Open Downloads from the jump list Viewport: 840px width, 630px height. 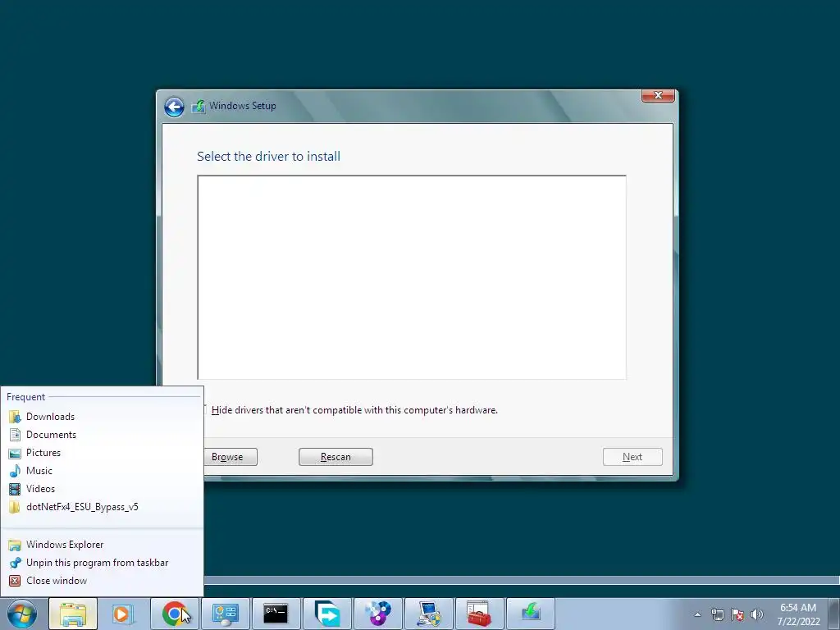(102, 416)
